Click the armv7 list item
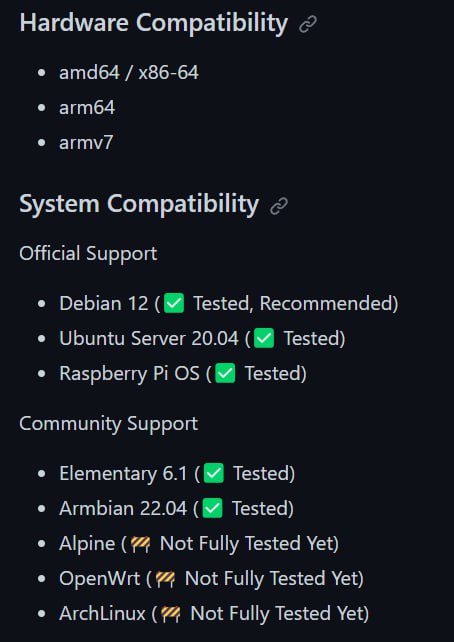 click(86, 142)
